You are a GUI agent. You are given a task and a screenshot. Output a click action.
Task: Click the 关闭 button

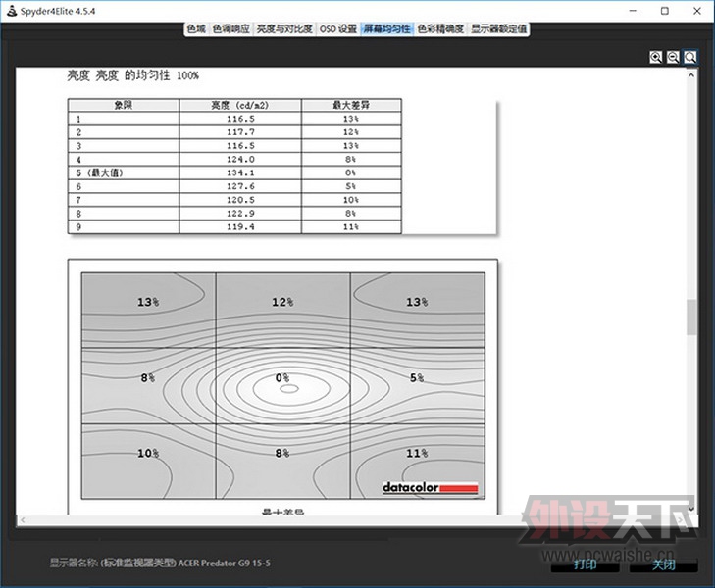[x=663, y=564]
